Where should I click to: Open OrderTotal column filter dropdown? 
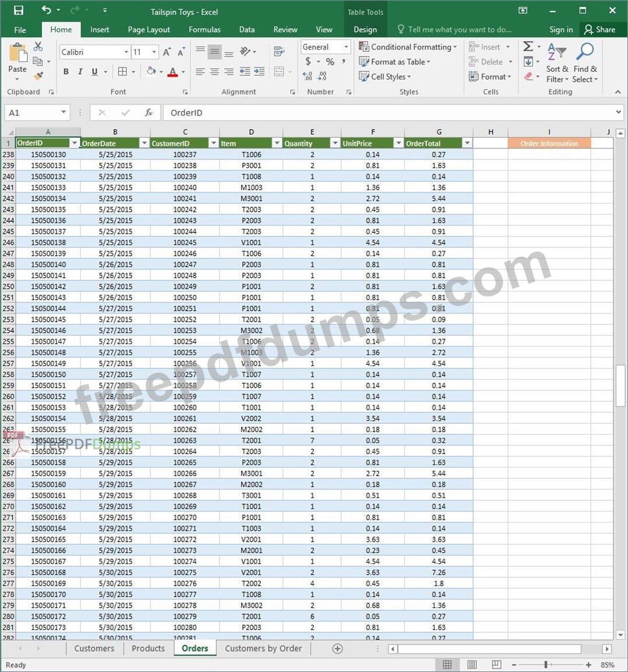click(x=467, y=143)
